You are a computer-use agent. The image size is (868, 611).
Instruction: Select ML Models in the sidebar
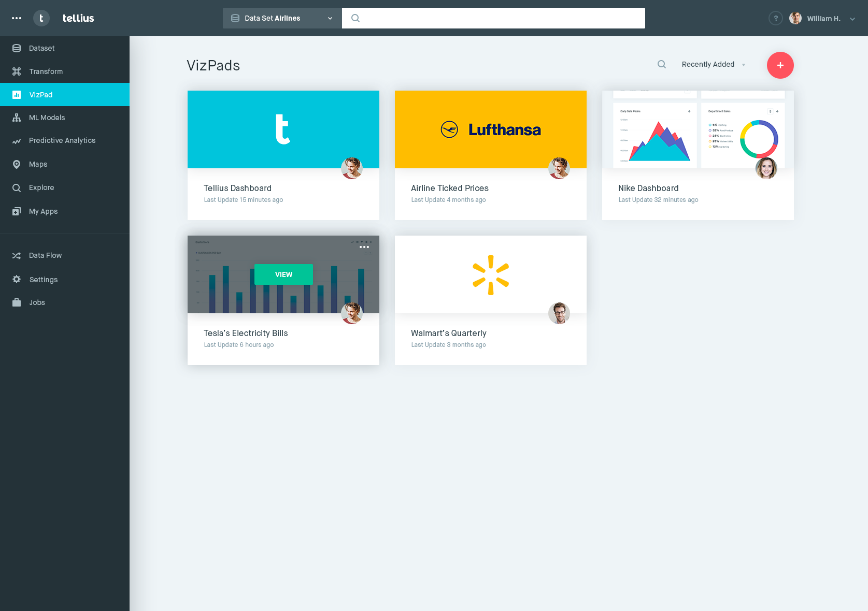point(65,118)
